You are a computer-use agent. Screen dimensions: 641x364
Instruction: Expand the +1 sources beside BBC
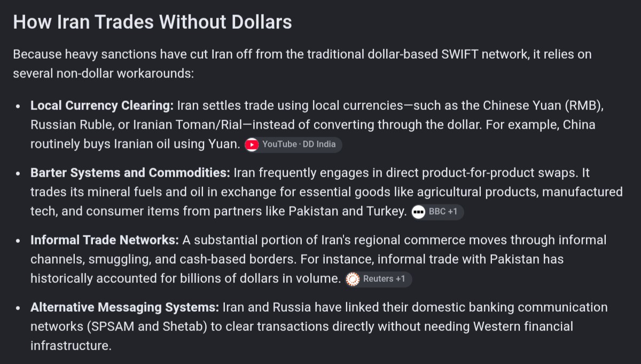pos(452,212)
